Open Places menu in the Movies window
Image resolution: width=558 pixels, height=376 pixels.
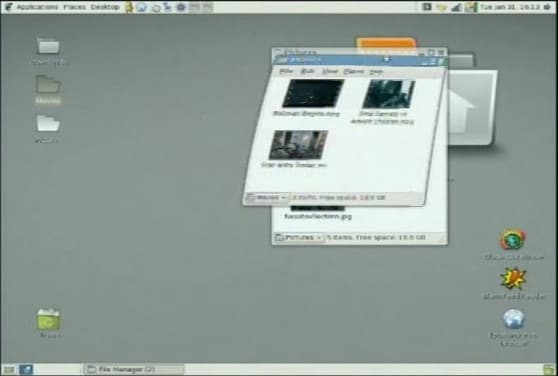[x=354, y=72]
